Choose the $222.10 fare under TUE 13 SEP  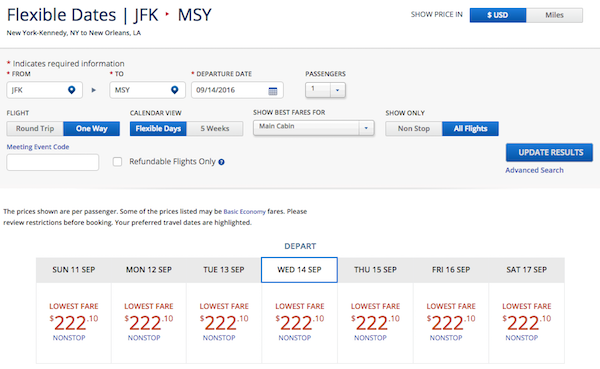pyautogui.click(x=224, y=323)
